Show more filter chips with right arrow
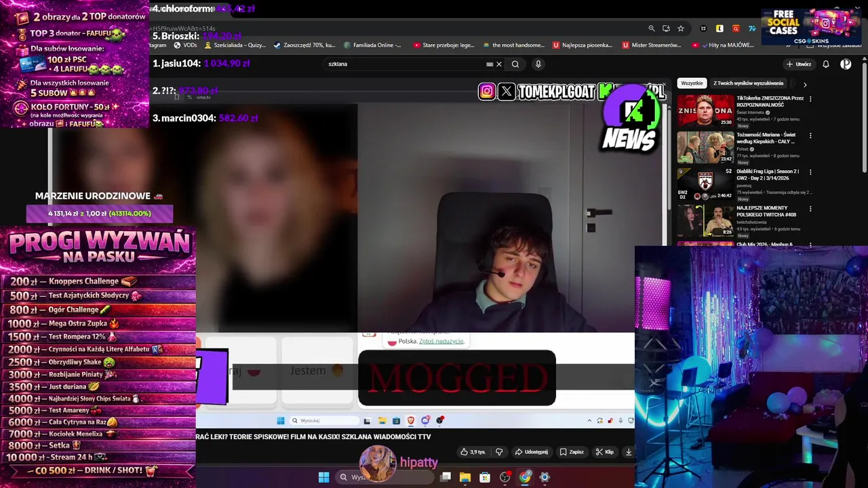 tap(805, 84)
